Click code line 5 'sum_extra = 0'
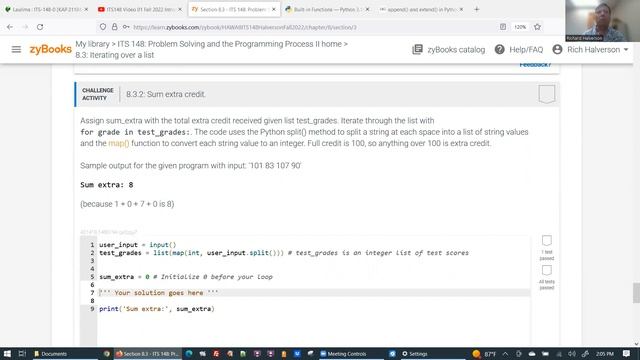640x360 pixels. 186,276
